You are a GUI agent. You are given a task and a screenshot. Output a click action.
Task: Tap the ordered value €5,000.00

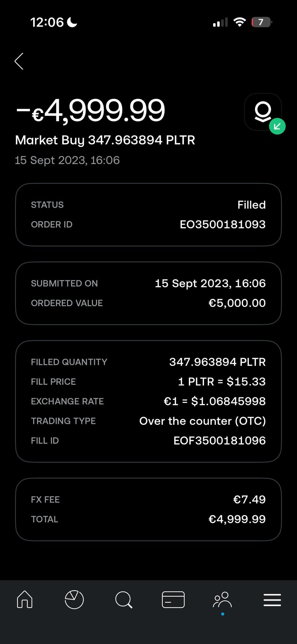tap(237, 303)
